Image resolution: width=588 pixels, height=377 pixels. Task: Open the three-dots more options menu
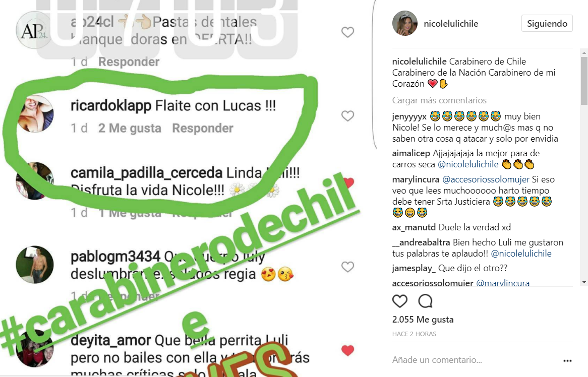pos(567,360)
